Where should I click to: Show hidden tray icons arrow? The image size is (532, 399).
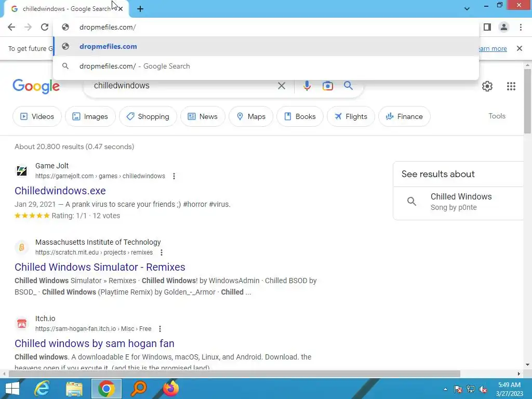[445, 390]
